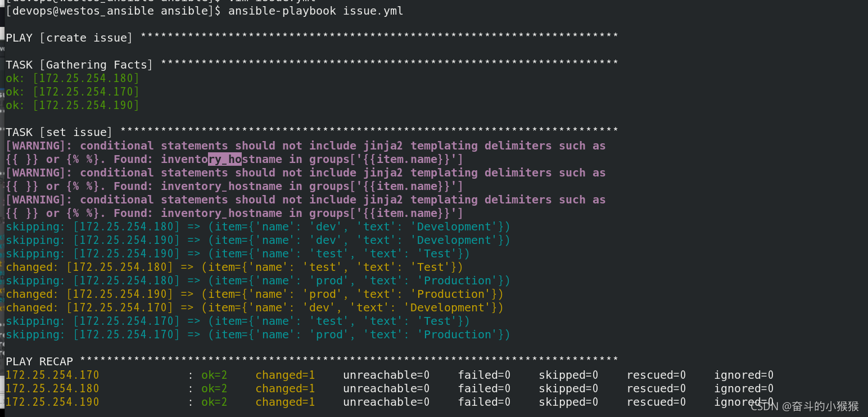Click changed line for 172.25.254.190 'prod' item
Screen dimensions: 868x417
pyautogui.click(x=255, y=294)
